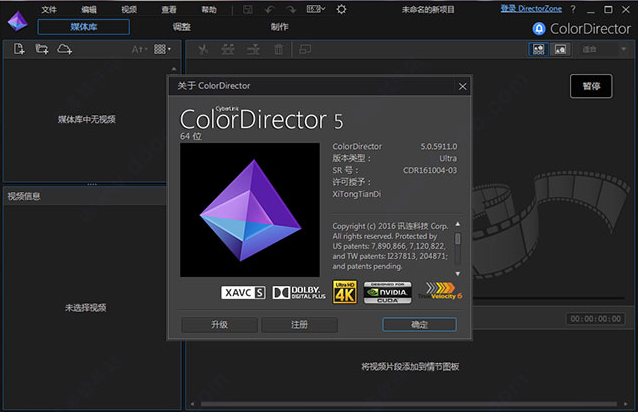Click the ColorDirector bell notification icon
The width and height of the screenshot is (638, 412).
tap(539, 28)
